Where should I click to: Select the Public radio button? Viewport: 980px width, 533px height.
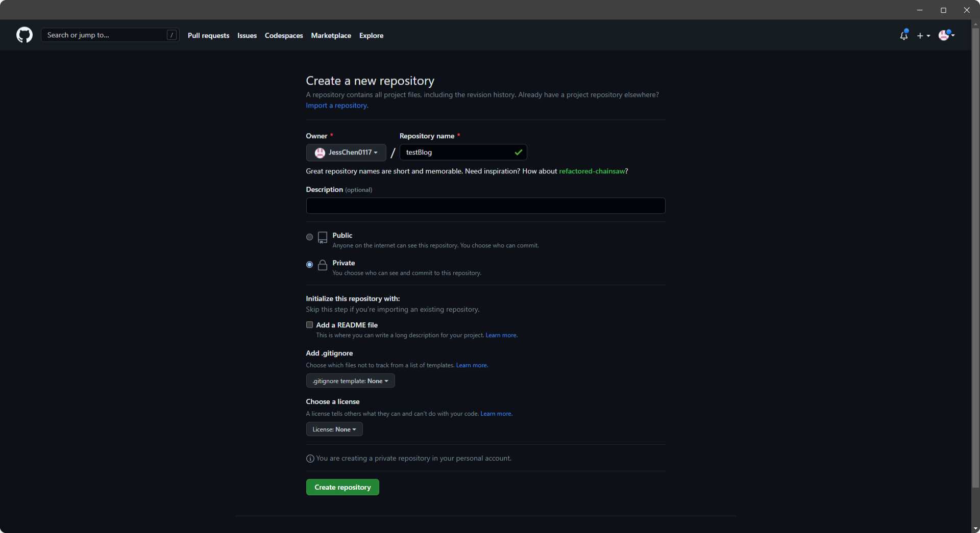tap(309, 237)
